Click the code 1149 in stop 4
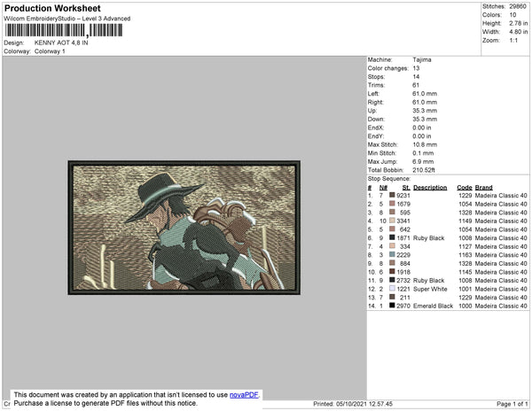532x411 pixels. click(x=465, y=221)
